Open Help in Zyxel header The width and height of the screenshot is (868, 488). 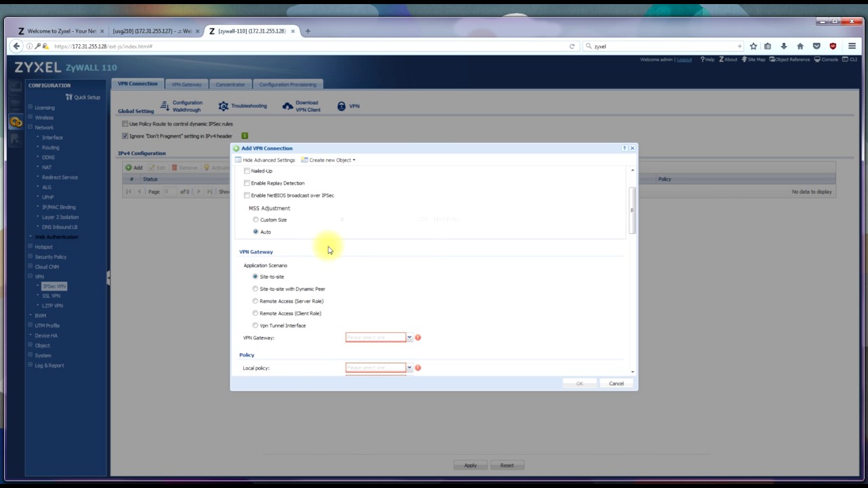point(707,60)
